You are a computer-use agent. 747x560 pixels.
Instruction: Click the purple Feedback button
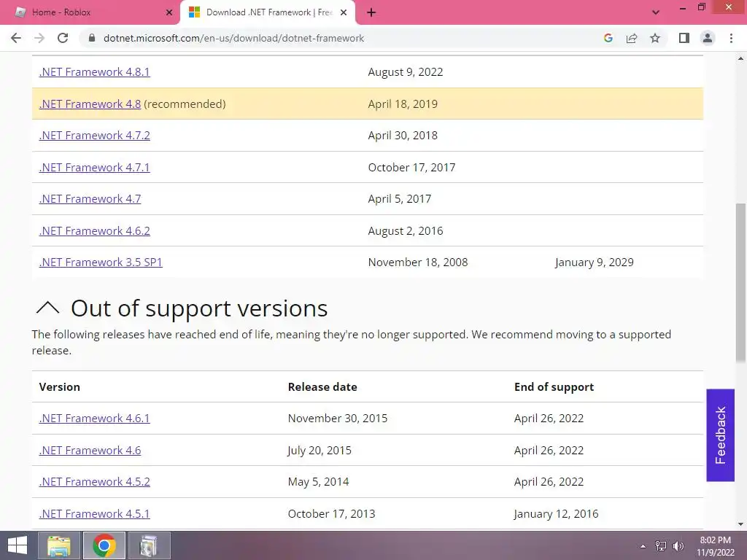pyautogui.click(x=720, y=435)
